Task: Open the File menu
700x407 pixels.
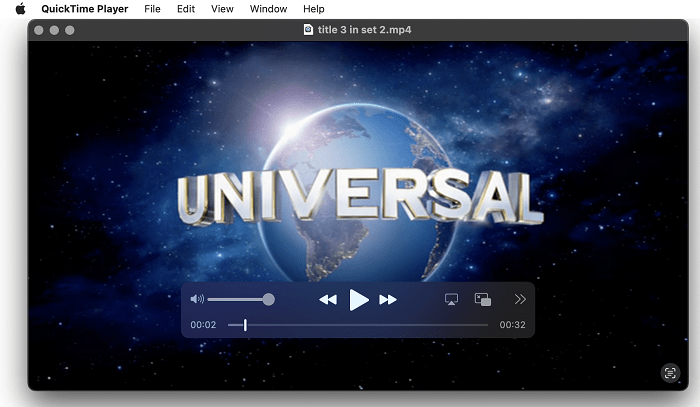Action: (152, 9)
